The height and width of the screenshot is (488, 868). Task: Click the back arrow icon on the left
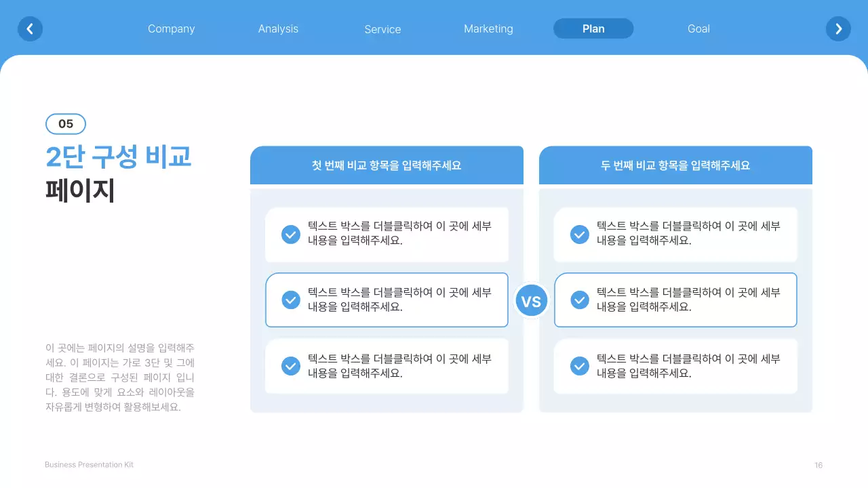tap(30, 28)
